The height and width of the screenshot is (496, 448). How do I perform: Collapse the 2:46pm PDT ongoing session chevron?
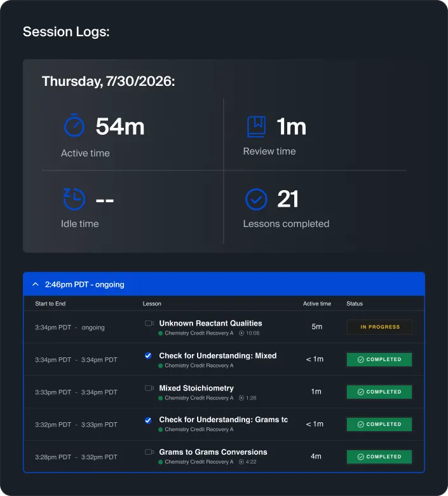(36, 284)
